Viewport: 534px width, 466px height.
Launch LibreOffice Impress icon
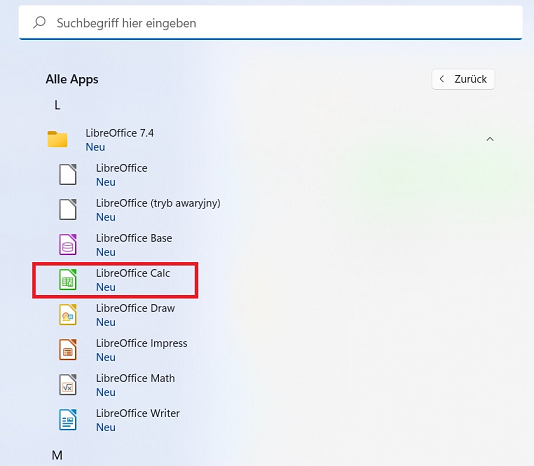pos(68,350)
